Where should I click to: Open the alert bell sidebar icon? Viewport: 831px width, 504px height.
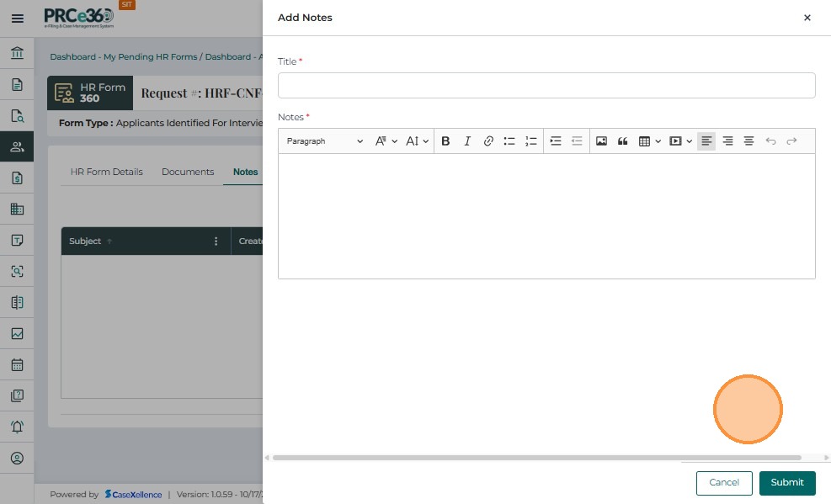(x=17, y=427)
